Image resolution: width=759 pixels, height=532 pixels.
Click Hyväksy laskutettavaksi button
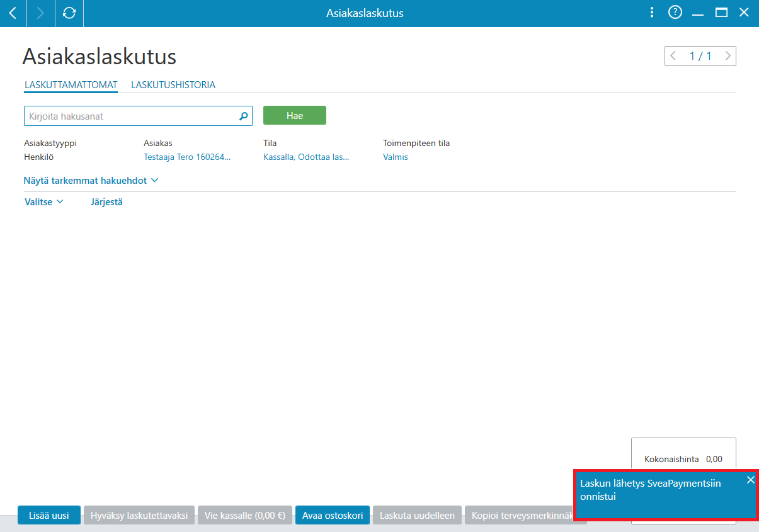click(139, 515)
